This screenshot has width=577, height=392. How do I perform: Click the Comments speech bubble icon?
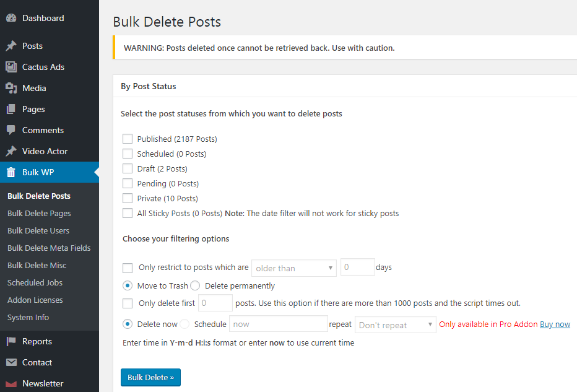[x=11, y=130]
